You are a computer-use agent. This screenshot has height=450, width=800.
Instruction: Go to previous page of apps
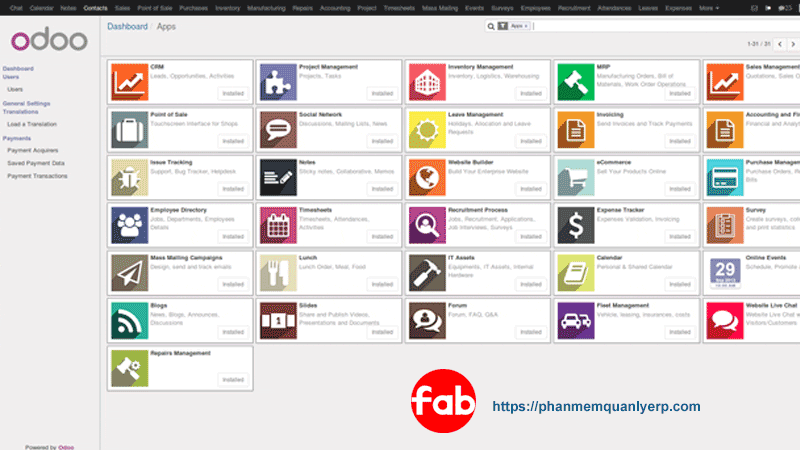click(780, 44)
